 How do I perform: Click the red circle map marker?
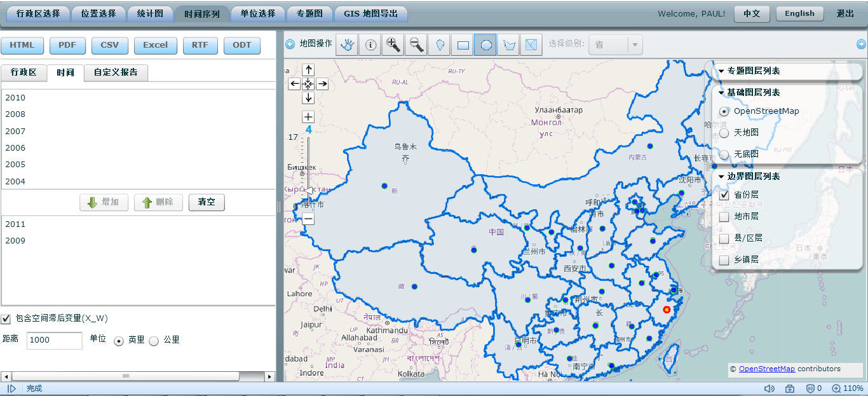tap(667, 310)
